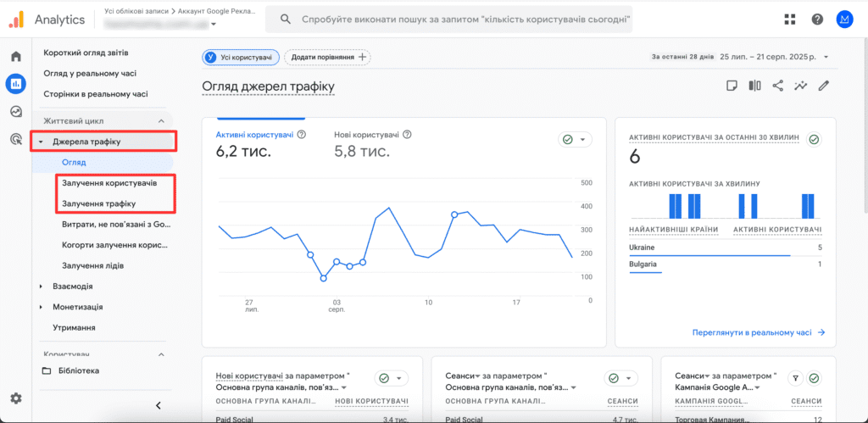The width and height of the screenshot is (868, 423).
Task: Open data quality dropdown on users chart card
Action: (x=575, y=140)
